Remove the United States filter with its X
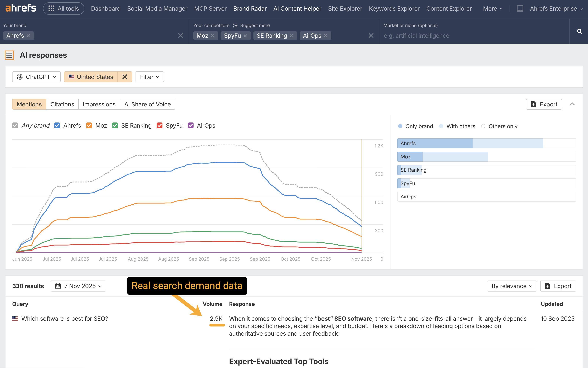The width and height of the screenshot is (588, 368). (x=125, y=77)
